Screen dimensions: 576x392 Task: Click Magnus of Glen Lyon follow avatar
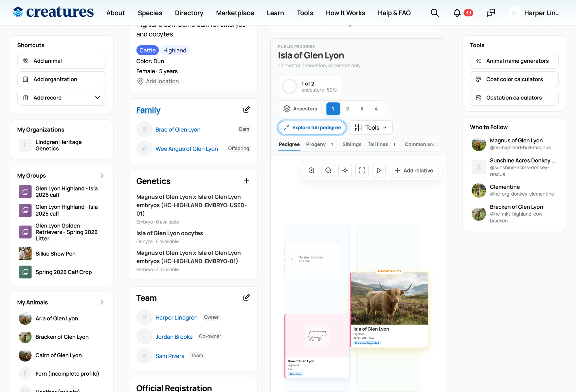tap(479, 144)
